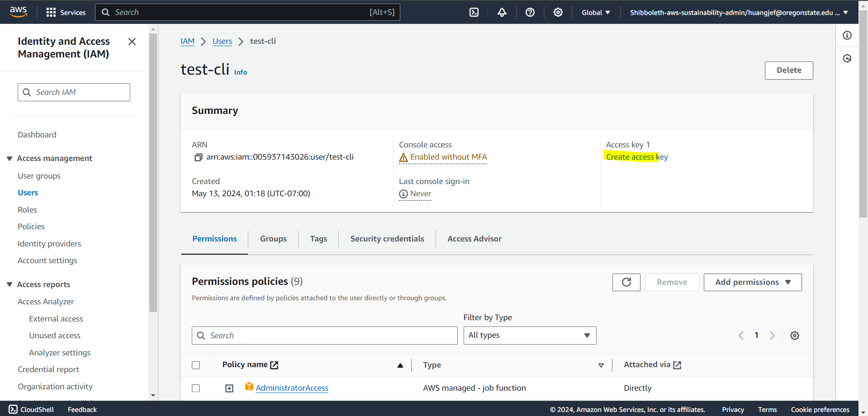Switch to the Tags tab
The width and height of the screenshot is (868, 416).
pos(318,239)
